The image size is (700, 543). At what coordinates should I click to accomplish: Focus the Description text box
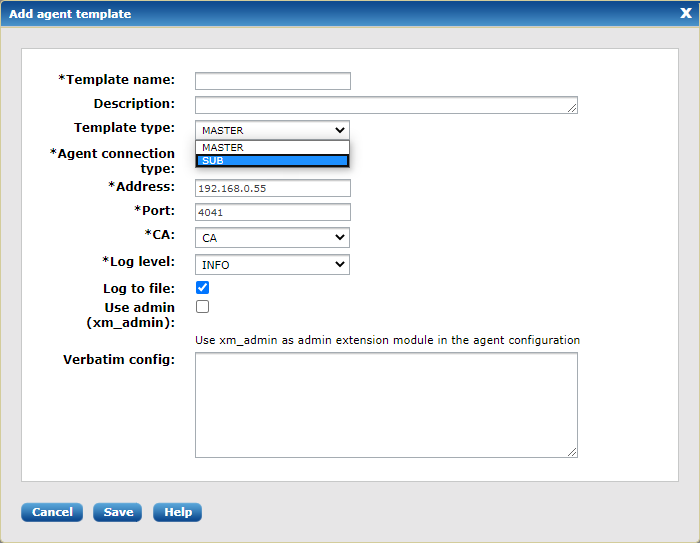coord(380,105)
